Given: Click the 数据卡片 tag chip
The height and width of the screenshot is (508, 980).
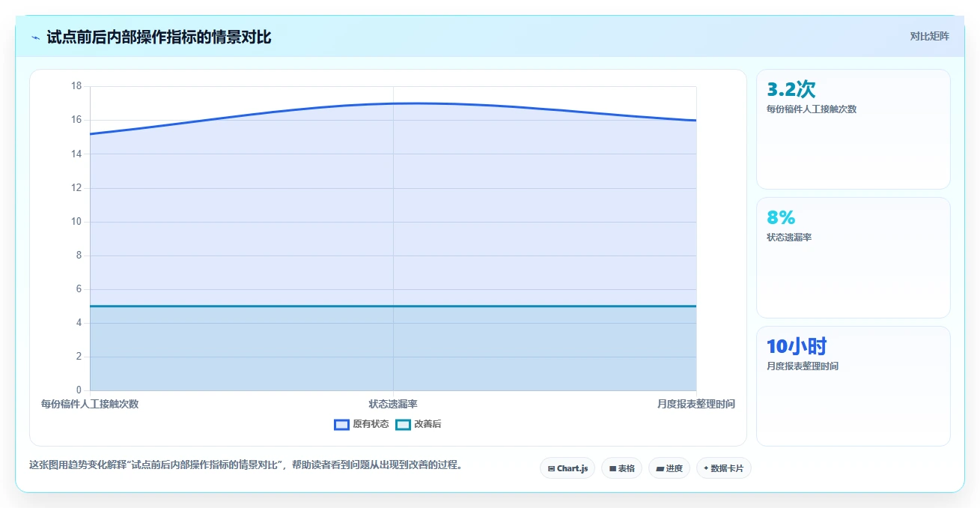Looking at the screenshot, I should tap(724, 468).
